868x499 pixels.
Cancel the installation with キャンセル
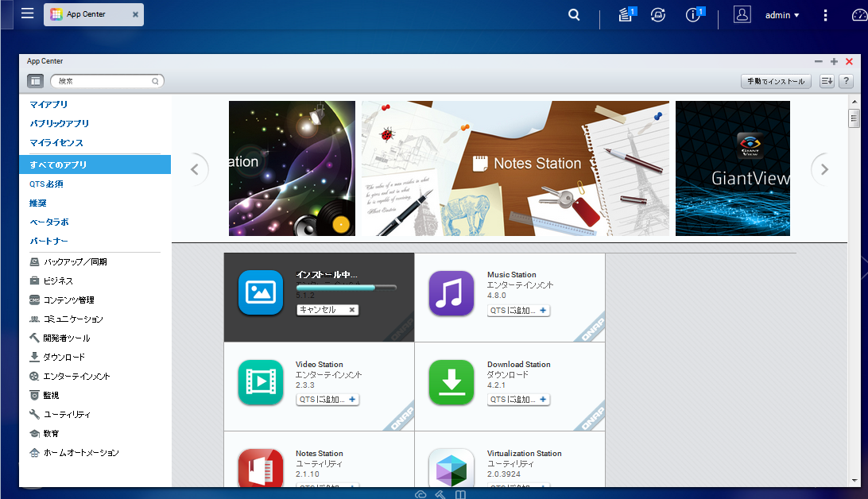tap(327, 310)
